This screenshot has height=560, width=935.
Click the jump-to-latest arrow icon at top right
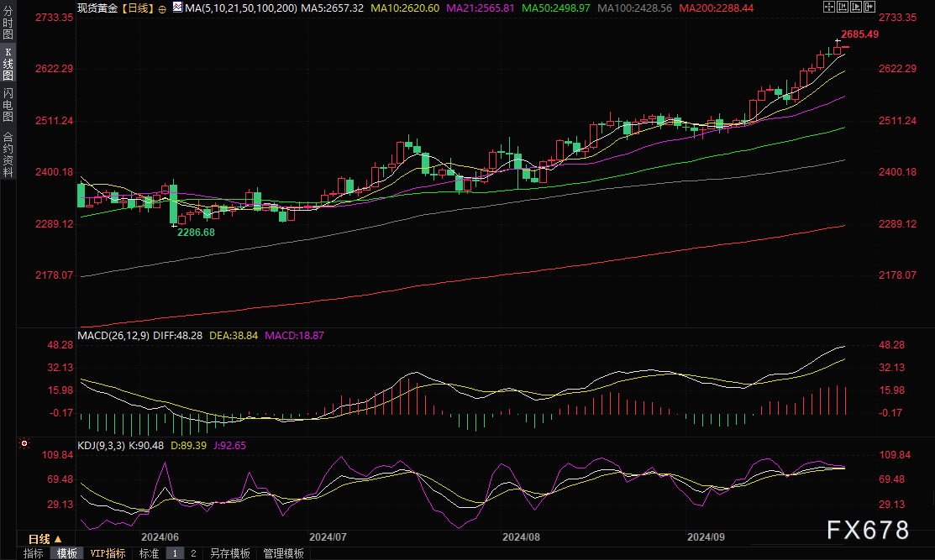coord(869,7)
